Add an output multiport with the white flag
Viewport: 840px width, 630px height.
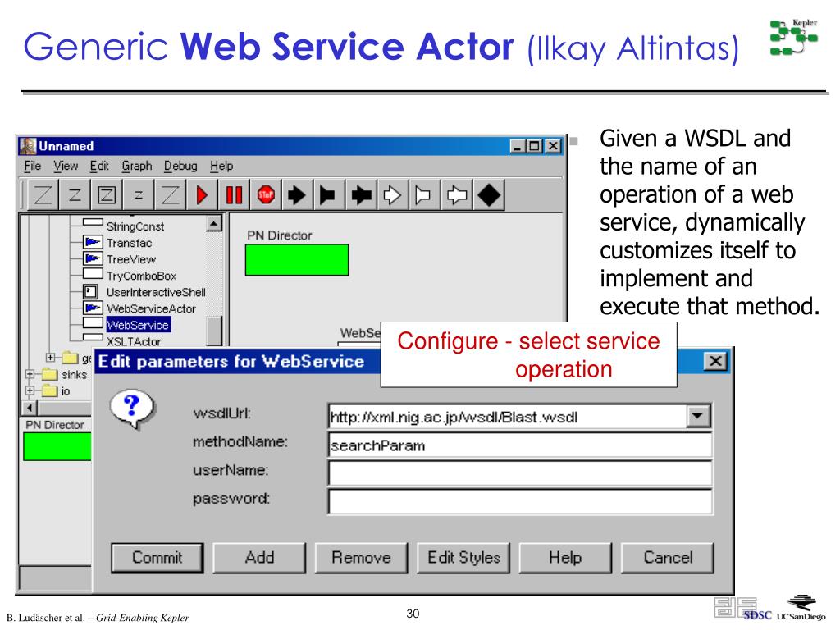tap(423, 195)
